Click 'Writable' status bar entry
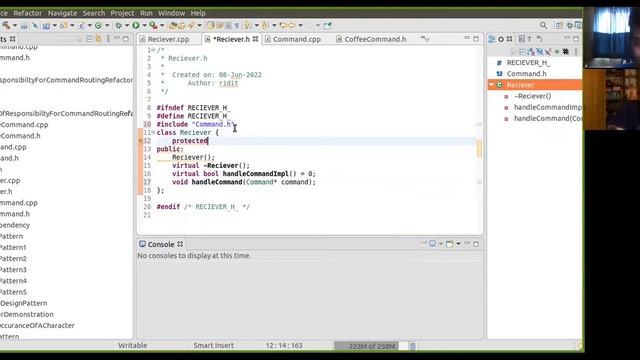Screen dimensions: 640x360 tap(133, 346)
